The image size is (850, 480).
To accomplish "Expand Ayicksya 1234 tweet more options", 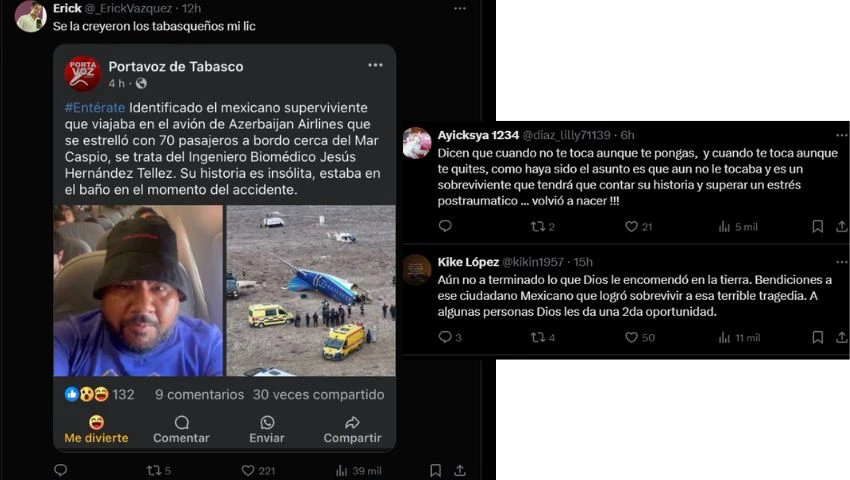I will [x=841, y=135].
